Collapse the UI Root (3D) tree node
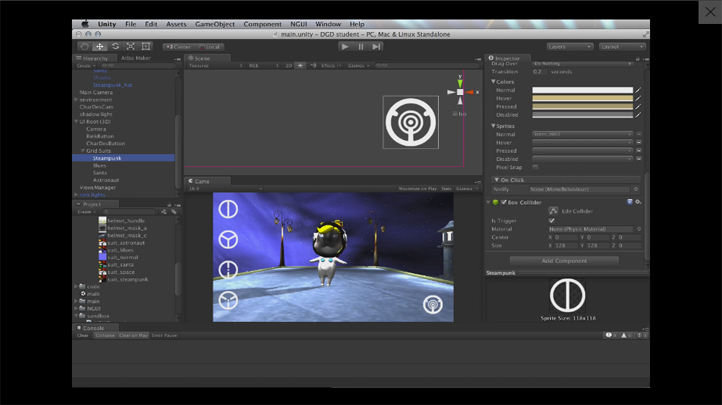 76,122
